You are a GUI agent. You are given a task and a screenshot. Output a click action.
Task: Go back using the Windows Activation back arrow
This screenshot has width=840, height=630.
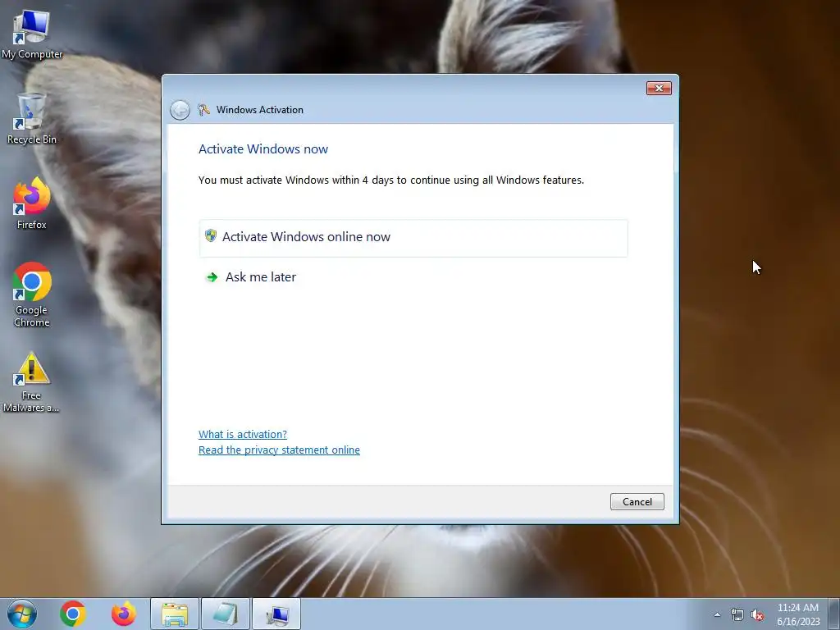click(x=180, y=110)
